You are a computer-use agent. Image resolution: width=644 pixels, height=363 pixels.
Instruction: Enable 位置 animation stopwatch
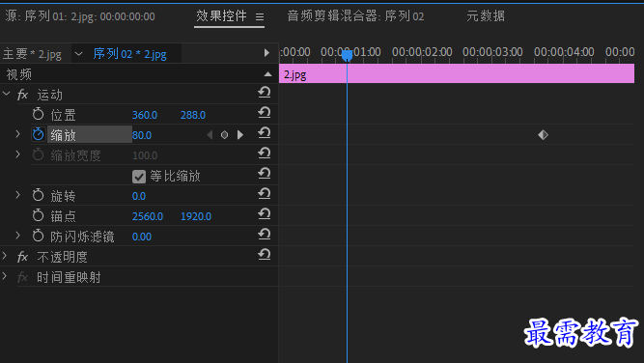tap(39, 114)
